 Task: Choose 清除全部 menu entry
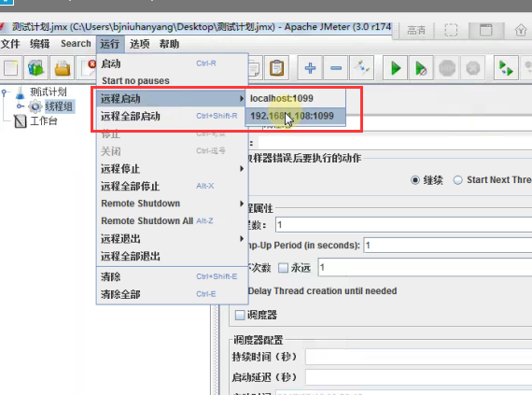[173, 294]
